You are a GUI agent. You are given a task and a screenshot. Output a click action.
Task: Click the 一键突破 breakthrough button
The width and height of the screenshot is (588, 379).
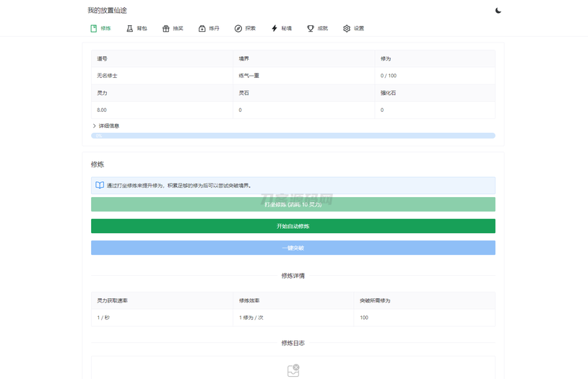click(x=293, y=248)
